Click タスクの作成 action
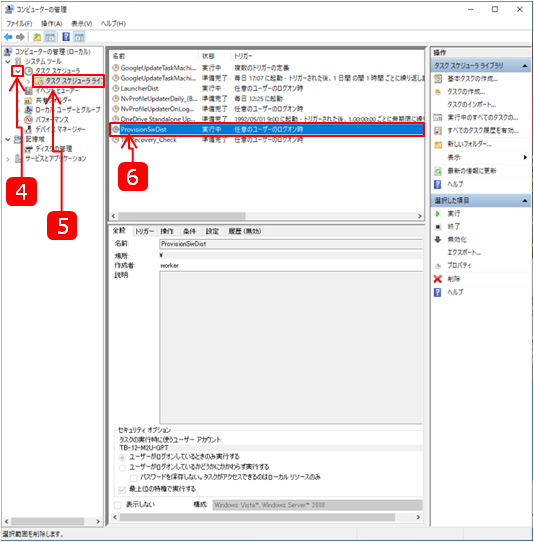The image size is (534, 542). (x=466, y=92)
